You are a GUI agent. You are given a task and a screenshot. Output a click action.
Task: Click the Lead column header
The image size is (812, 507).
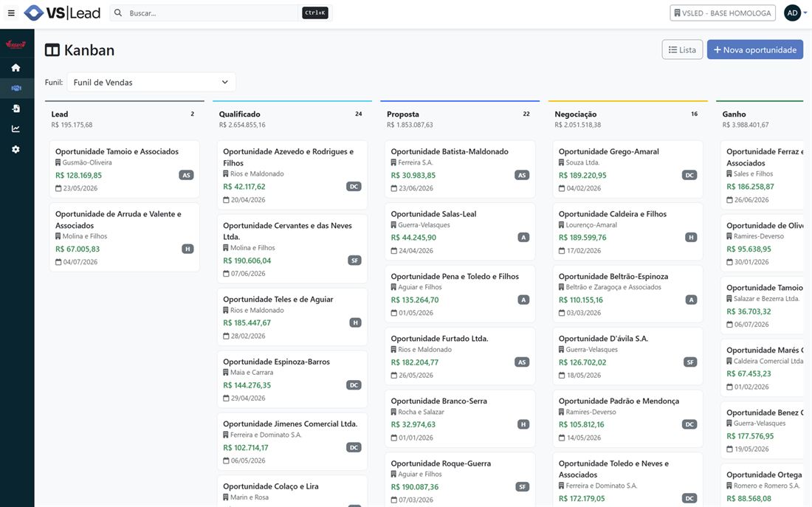[60, 114]
